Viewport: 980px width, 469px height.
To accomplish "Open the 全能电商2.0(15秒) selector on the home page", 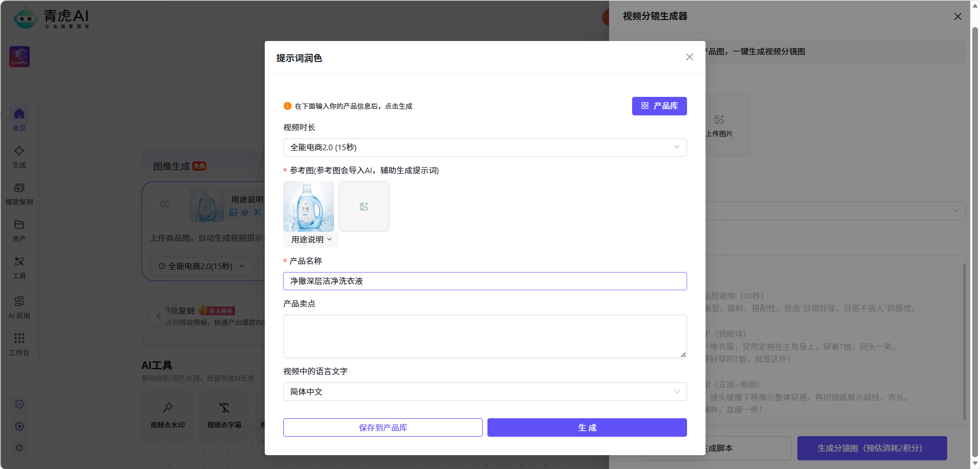I will tap(202, 266).
